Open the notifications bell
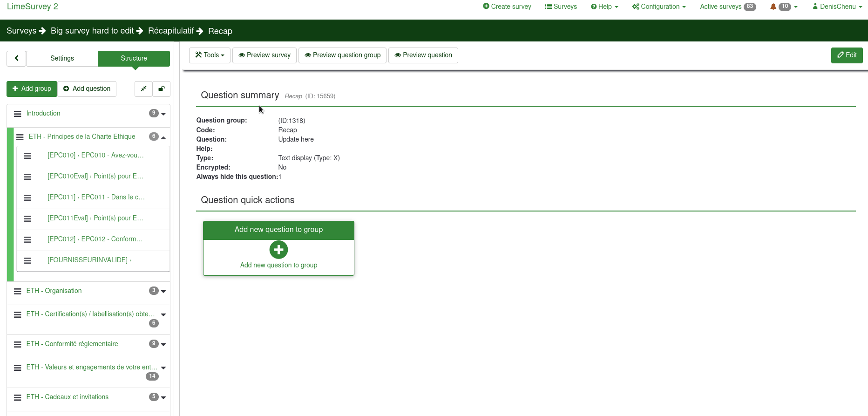868x416 pixels. pos(773,7)
